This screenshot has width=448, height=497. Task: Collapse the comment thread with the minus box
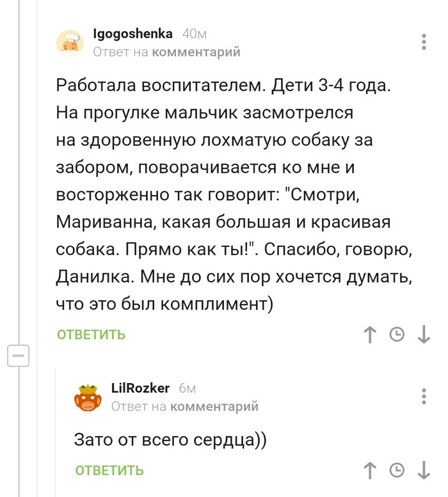19,355
